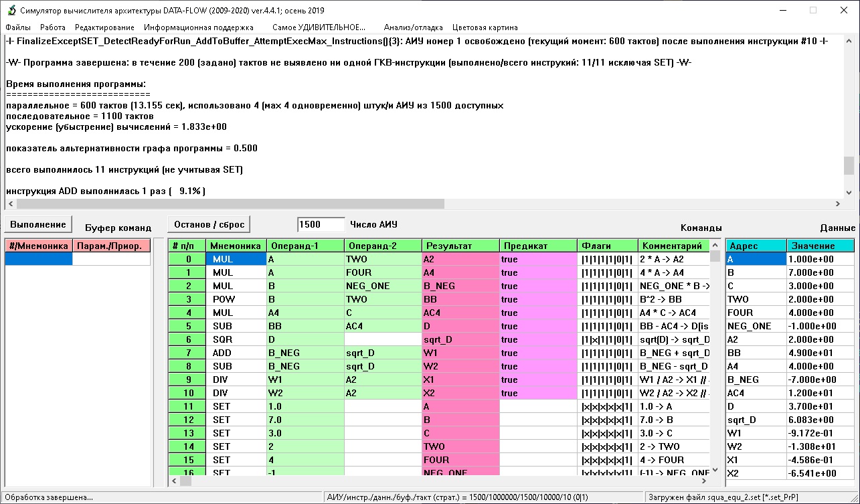Click the Число АИУ input field
Viewport: 860px width, 504px height.
[x=321, y=224]
